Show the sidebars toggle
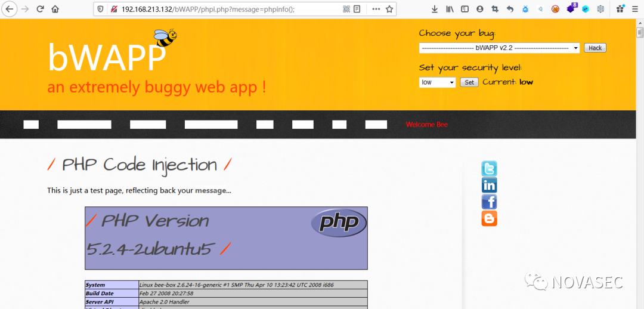The image size is (644, 309). 465,9
